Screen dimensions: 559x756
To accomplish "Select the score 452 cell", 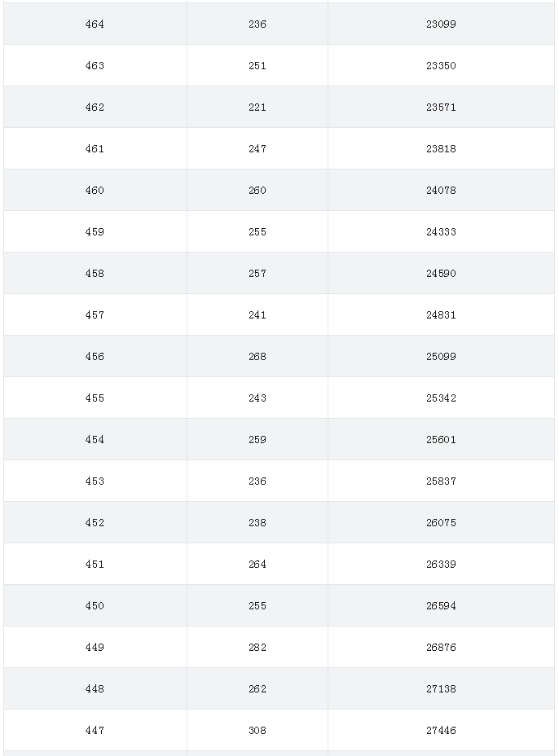I will point(95,523).
